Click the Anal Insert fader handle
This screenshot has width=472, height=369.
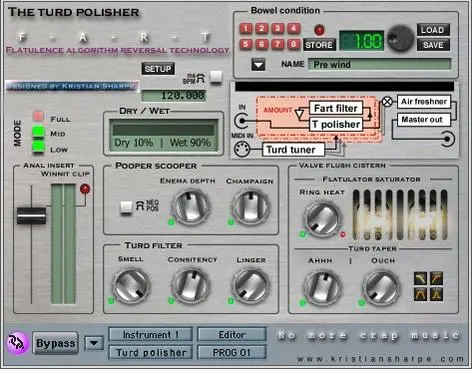coord(32,216)
